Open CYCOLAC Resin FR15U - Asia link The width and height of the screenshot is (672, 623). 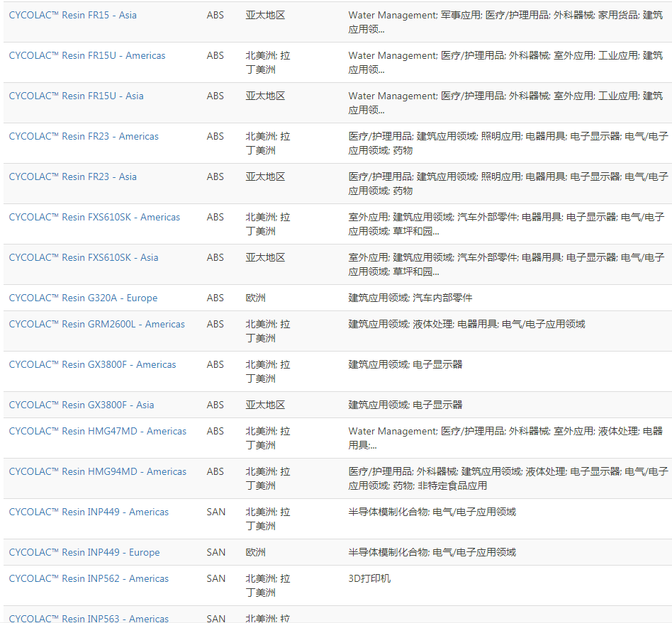click(77, 96)
